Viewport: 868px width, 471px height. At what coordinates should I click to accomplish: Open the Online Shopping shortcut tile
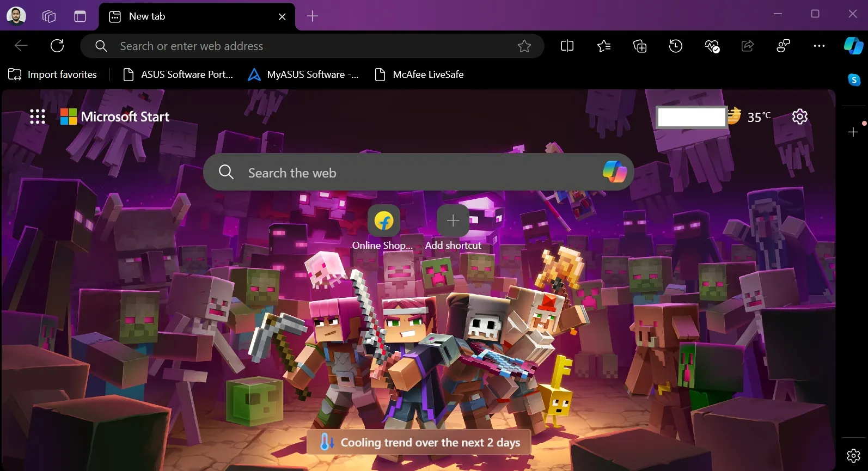(383, 221)
